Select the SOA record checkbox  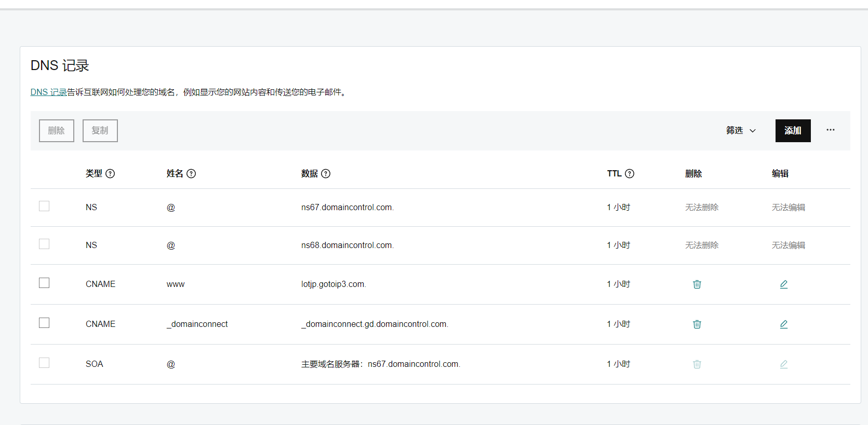coord(44,363)
